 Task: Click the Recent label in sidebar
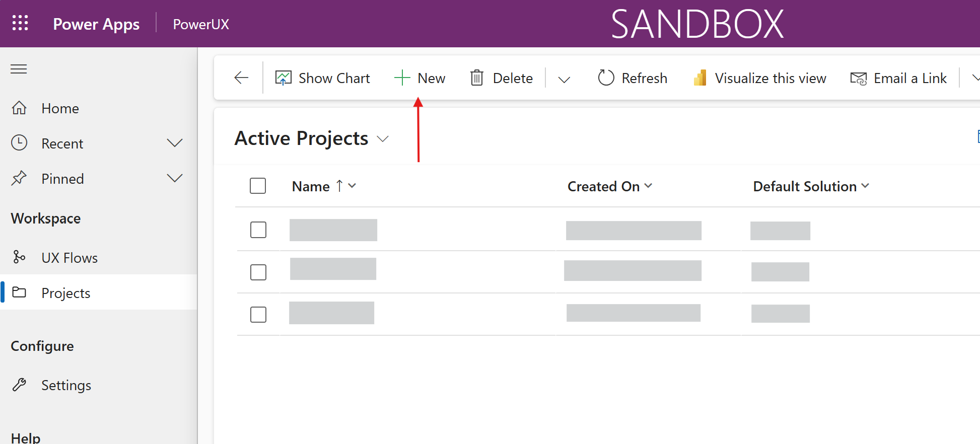(62, 143)
